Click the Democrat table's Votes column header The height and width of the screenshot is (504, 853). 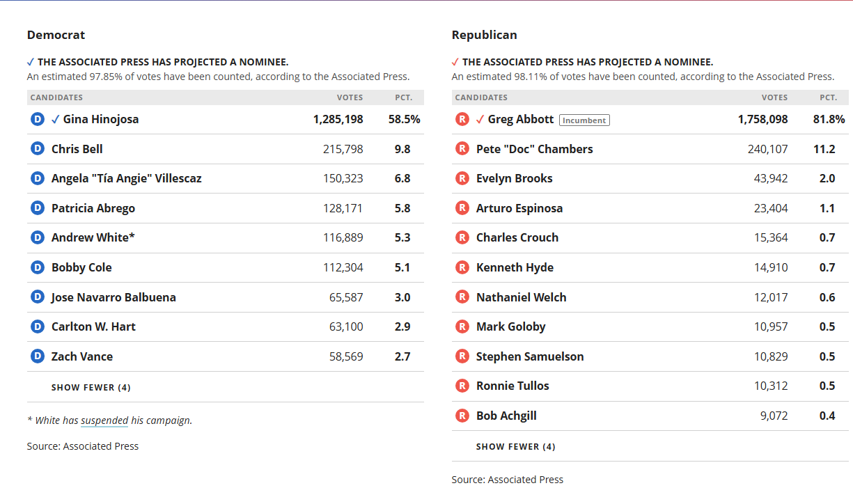click(350, 97)
